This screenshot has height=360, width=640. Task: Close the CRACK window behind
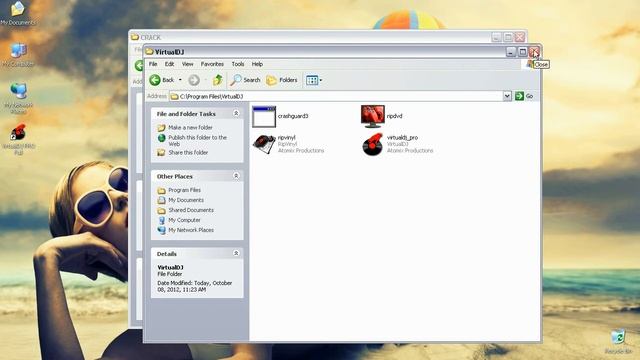click(x=520, y=37)
